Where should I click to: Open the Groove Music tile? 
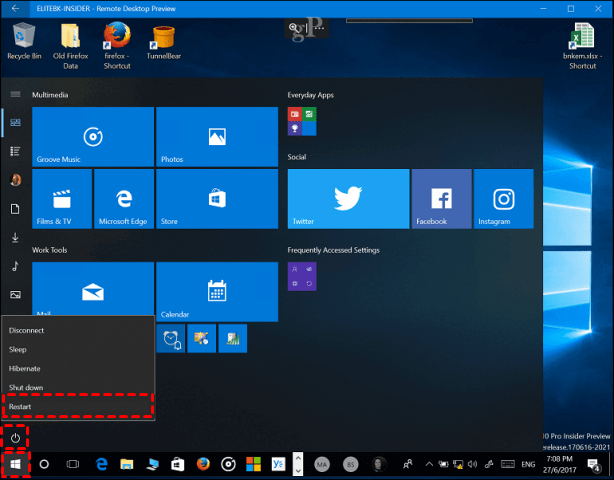93,137
